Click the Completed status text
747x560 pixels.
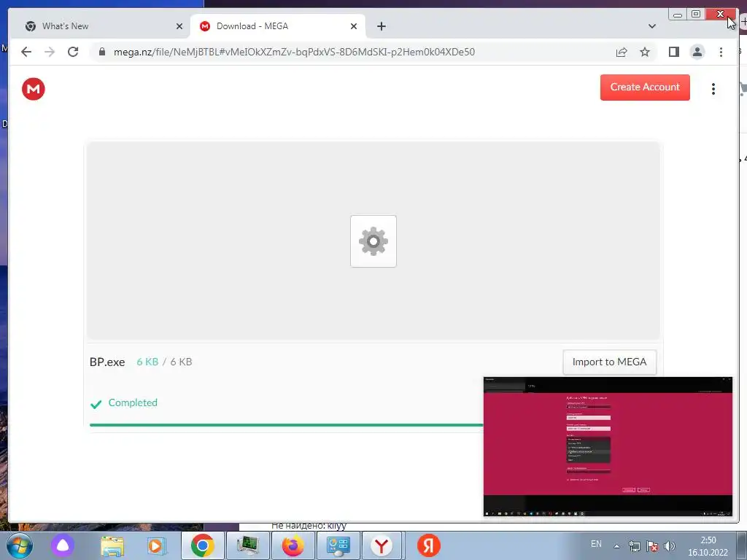[x=133, y=402]
